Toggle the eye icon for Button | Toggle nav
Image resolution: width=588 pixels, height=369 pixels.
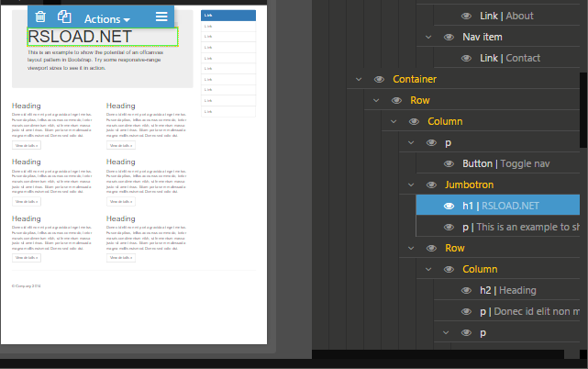click(449, 163)
